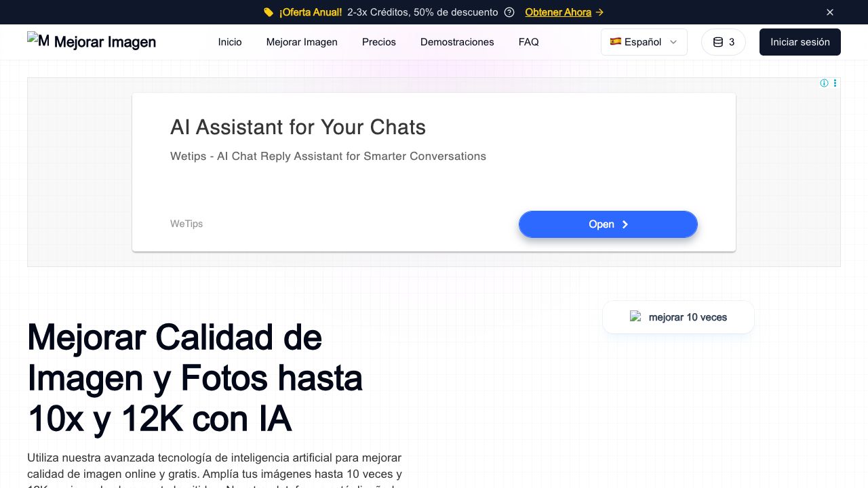Select Demostraciones in the navigation bar
This screenshot has height=488, width=868.
click(x=457, y=42)
